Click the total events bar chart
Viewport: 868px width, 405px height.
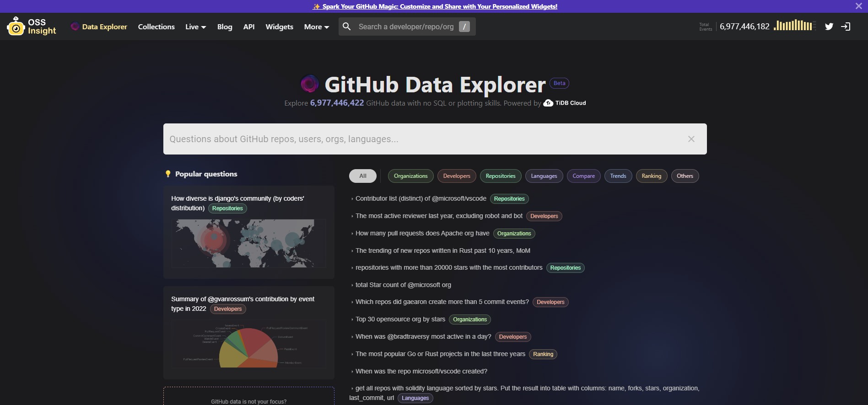794,26
